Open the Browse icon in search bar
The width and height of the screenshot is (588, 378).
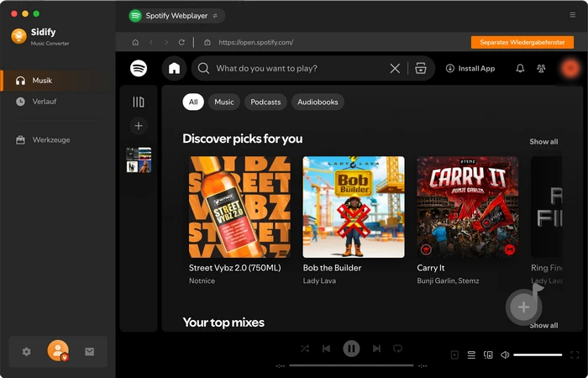click(421, 68)
